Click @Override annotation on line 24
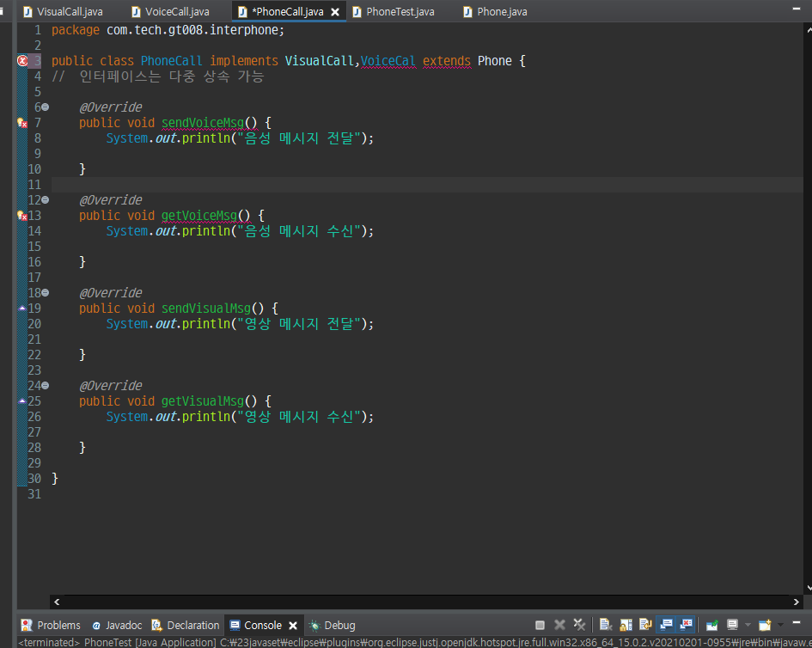 click(110, 385)
